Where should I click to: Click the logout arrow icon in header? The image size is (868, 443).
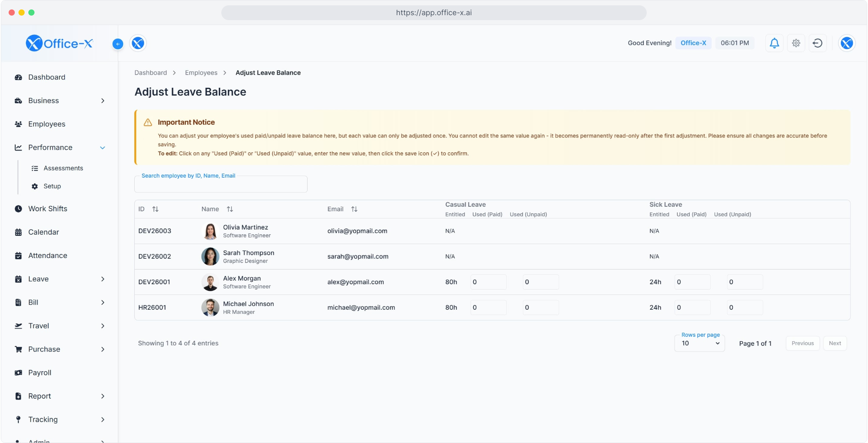tap(817, 43)
